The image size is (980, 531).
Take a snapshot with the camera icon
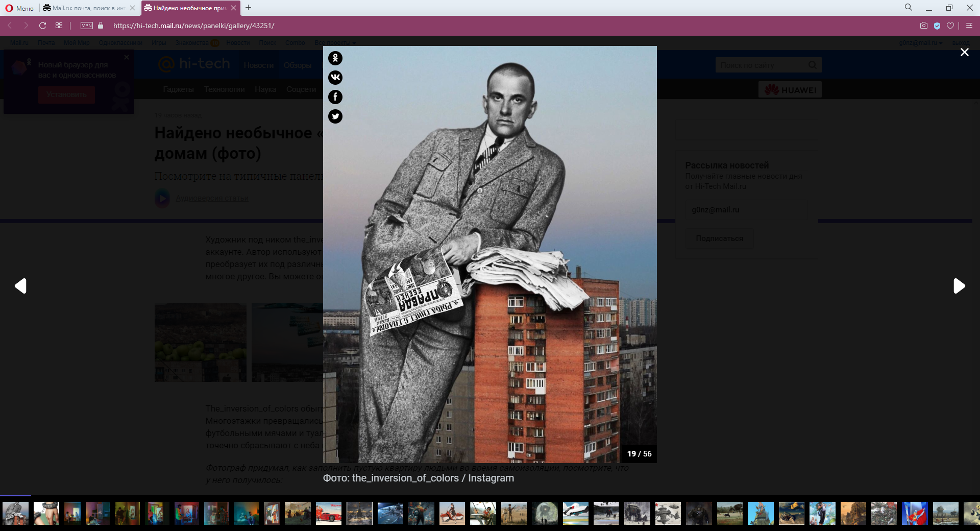click(x=924, y=26)
